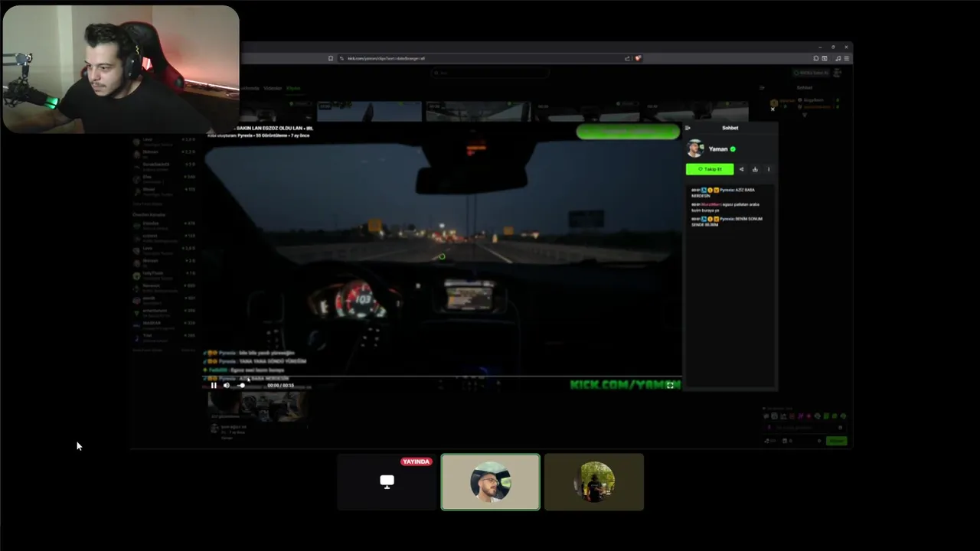Click the clip playback progress bar

point(442,376)
